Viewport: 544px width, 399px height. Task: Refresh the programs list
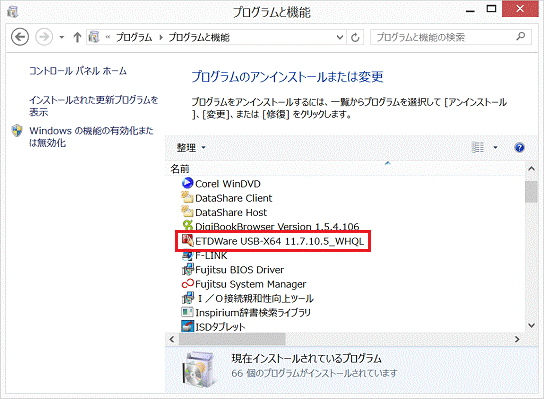[x=355, y=37]
